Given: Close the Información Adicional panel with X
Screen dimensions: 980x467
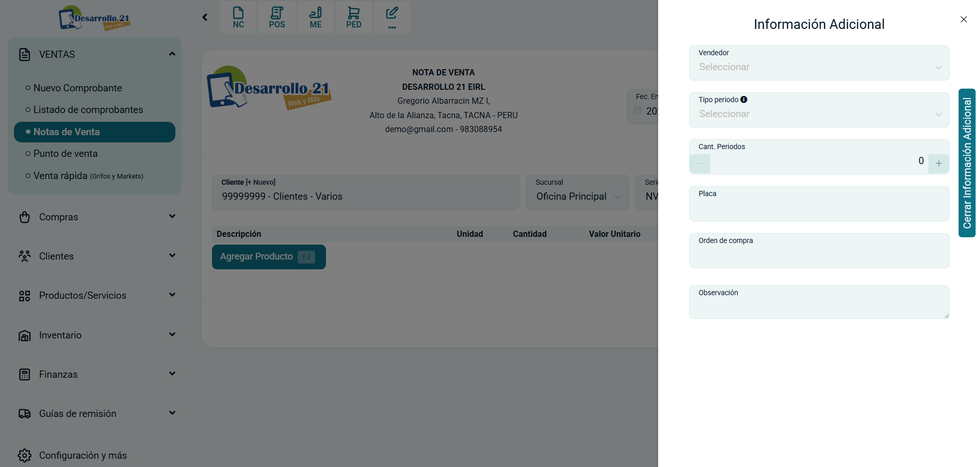Looking at the screenshot, I should point(963,20).
